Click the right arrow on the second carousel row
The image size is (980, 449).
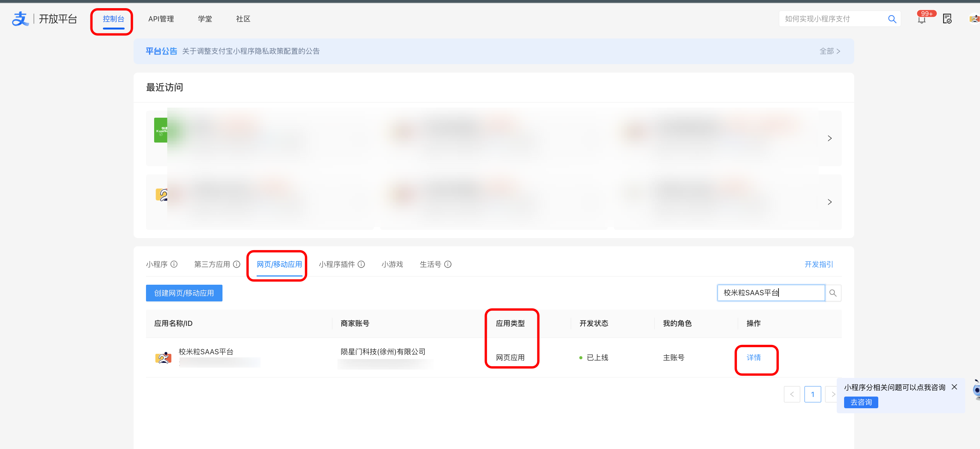(x=829, y=202)
